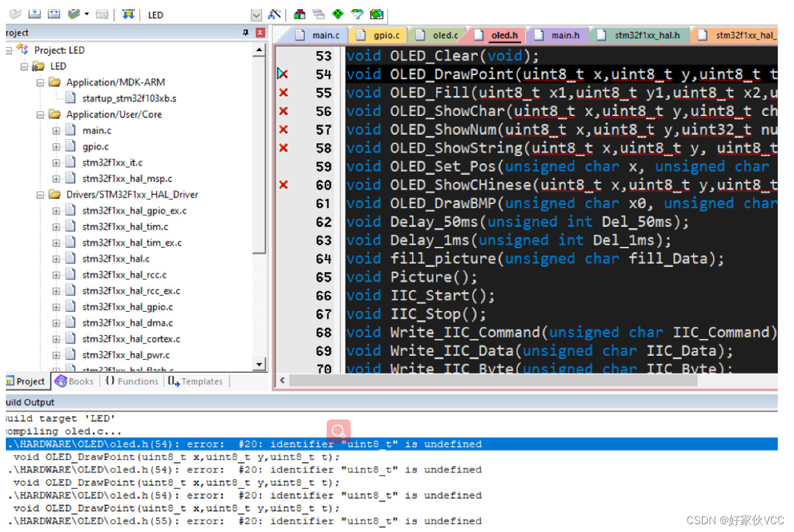This screenshot has width=794, height=532.
Task: Expand gpio.c in the project tree
Action: tap(56, 146)
